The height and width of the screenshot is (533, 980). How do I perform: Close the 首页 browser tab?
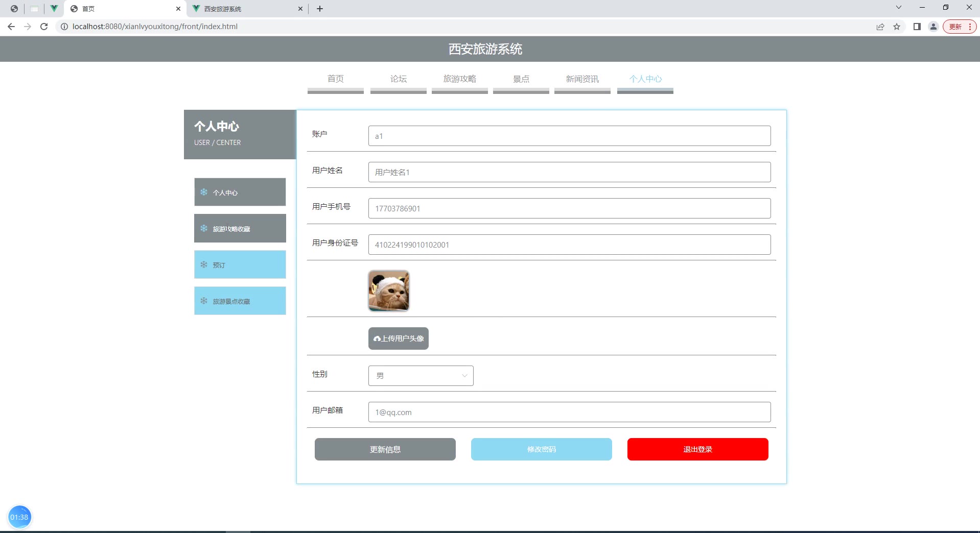pyautogui.click(x=178, y=9)
